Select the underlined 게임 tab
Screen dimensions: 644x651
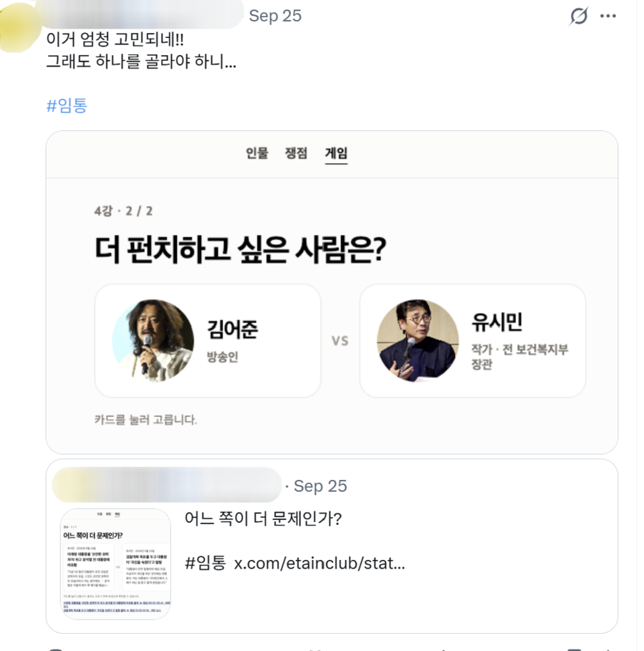click(336, 154)
